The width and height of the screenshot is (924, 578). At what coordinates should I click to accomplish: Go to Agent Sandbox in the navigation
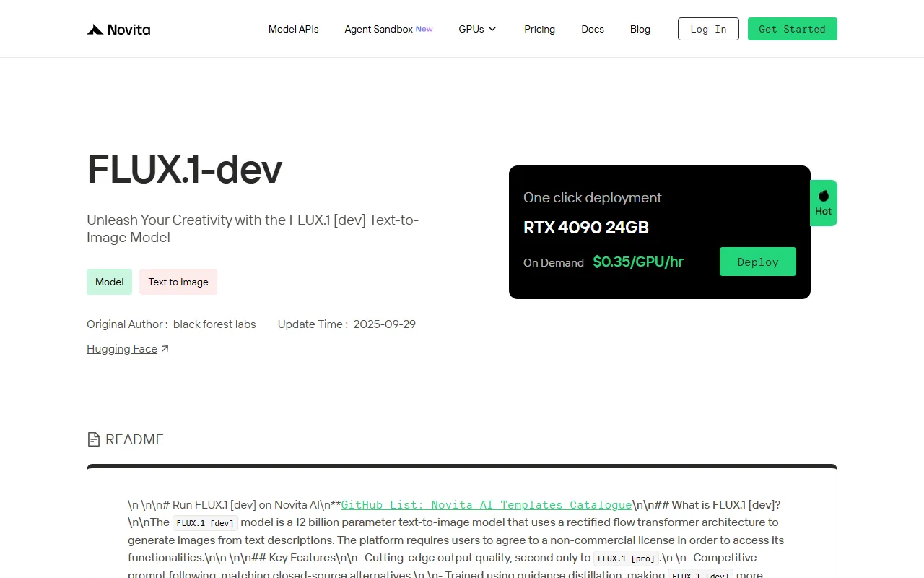click(378, 29)
